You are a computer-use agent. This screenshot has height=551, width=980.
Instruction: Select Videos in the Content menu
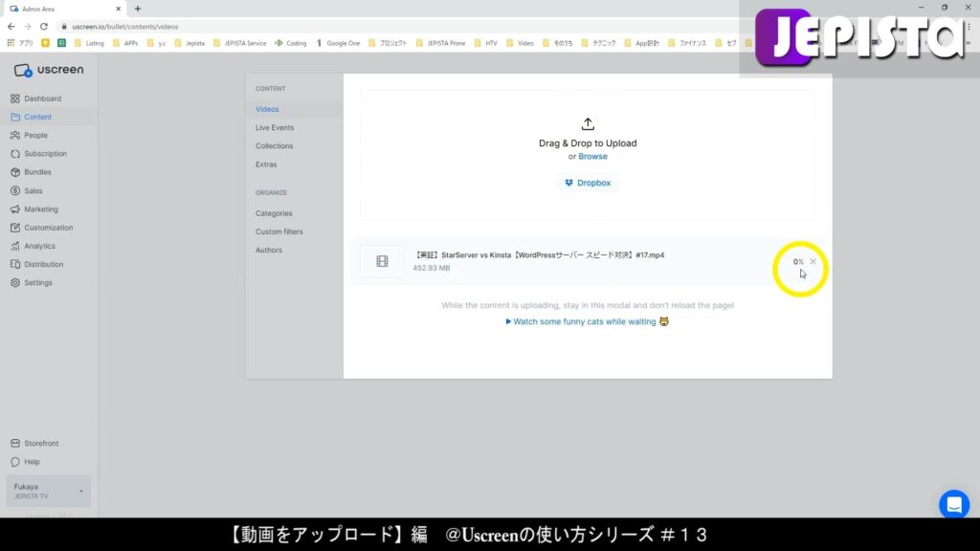(x=267, y=109)
